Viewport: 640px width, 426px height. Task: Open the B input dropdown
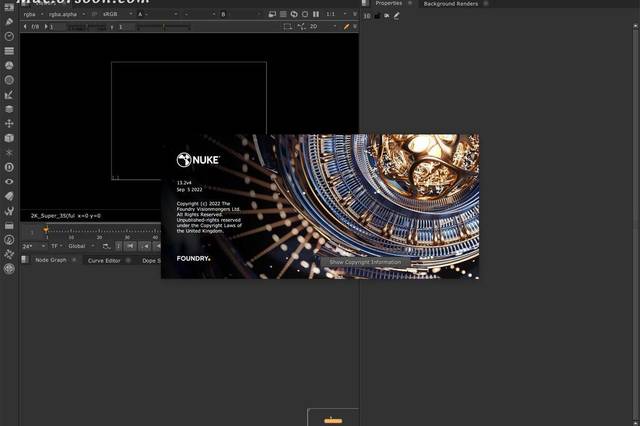[241, 14]
